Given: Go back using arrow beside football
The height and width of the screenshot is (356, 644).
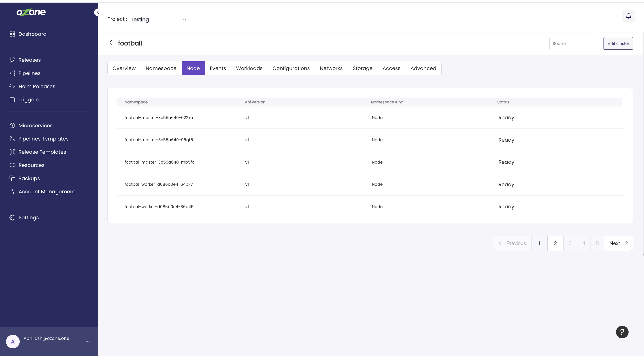Looking at the screenshot, I should 111,43.
